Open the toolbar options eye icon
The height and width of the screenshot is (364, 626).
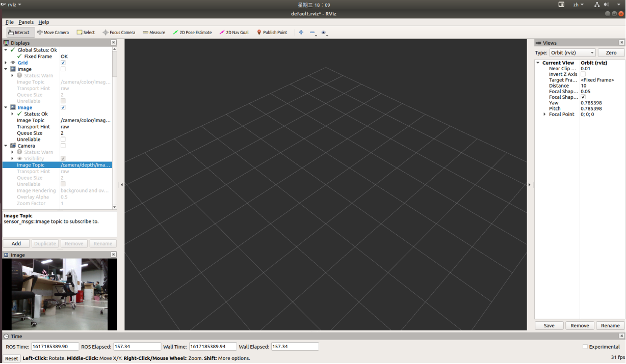click(x=324, y=33)
